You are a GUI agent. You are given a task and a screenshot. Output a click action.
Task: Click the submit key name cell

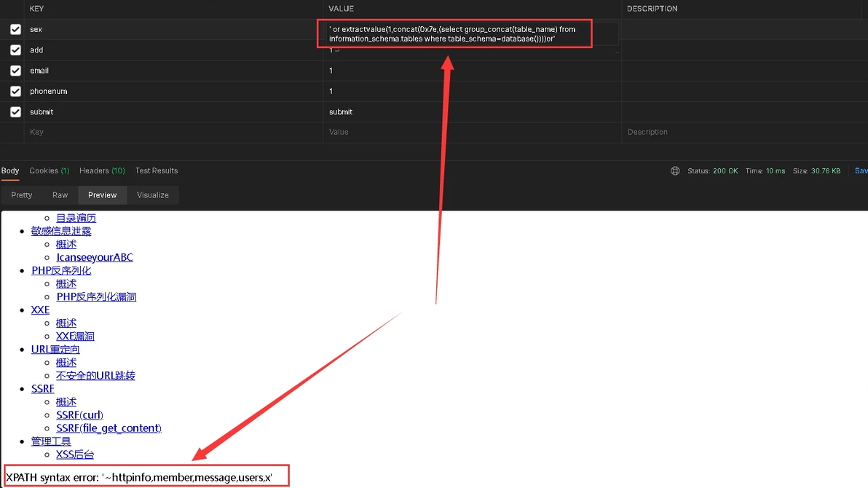tap(173, 112)
